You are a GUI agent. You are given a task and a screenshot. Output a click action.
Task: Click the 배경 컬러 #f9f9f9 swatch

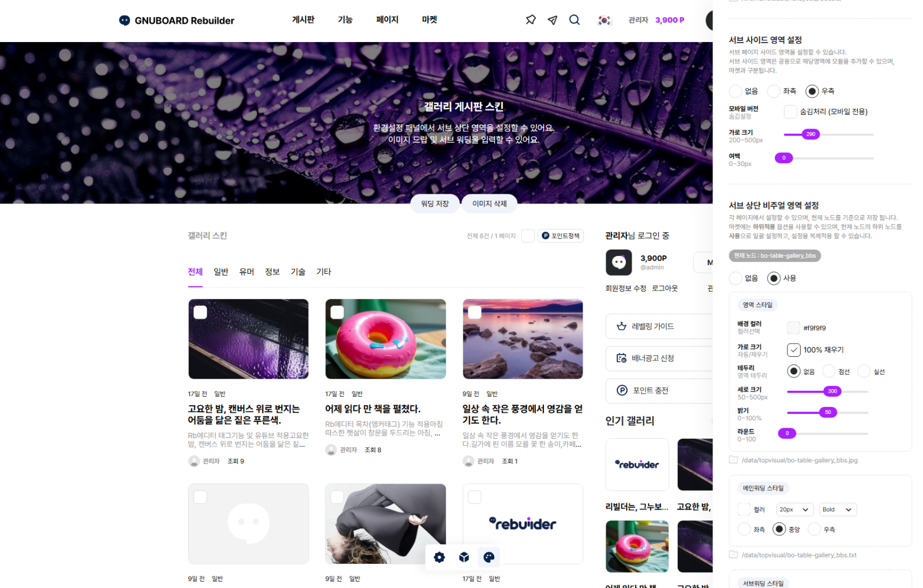pos(793,328)
